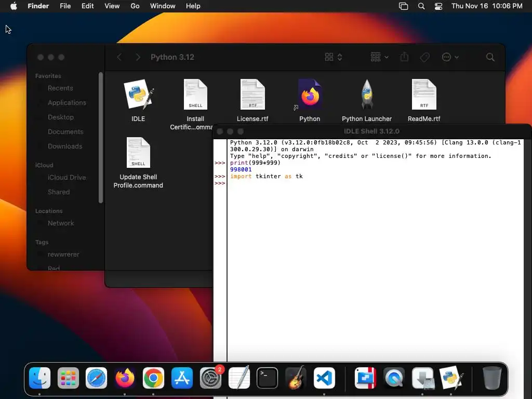This screenshot has height=399, width=532.
Task: Change Finder icon view mode switcher
Action: click(x=333, y=57)
